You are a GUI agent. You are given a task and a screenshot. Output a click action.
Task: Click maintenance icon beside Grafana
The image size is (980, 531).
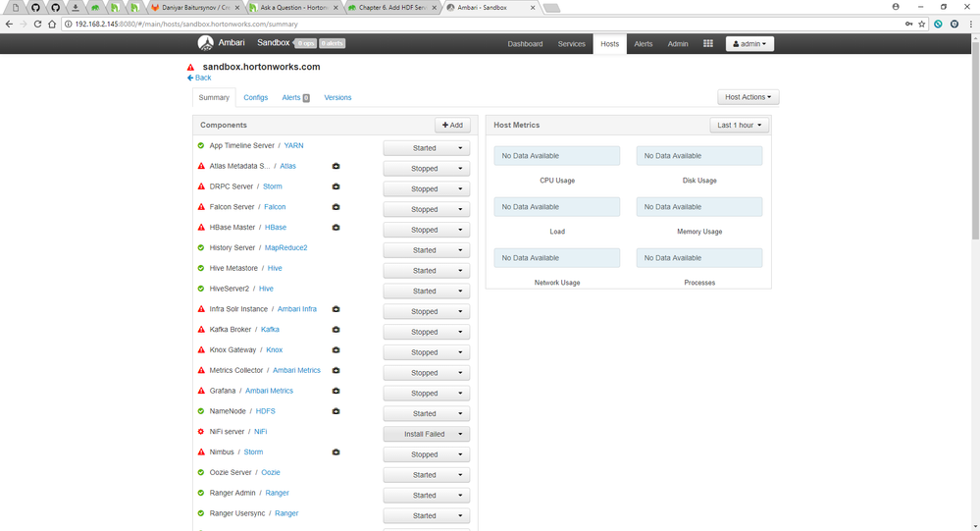pos(335,391)
